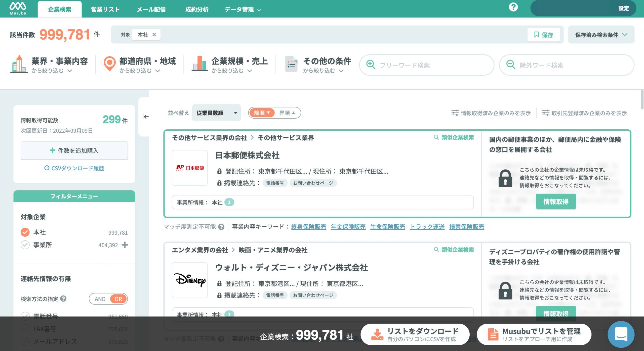644x351 pixels.
Task: Open the help question mark icon
Action: click(513, 7)
